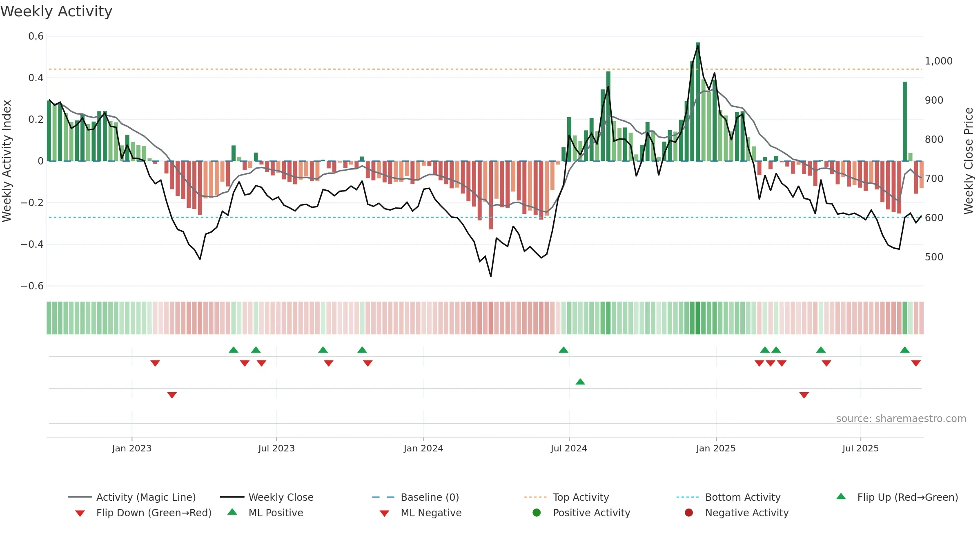The width and height of the screenshot is (980, 551).
Task: Click the Positive Activity green circle legend icon
Action: 537,513
